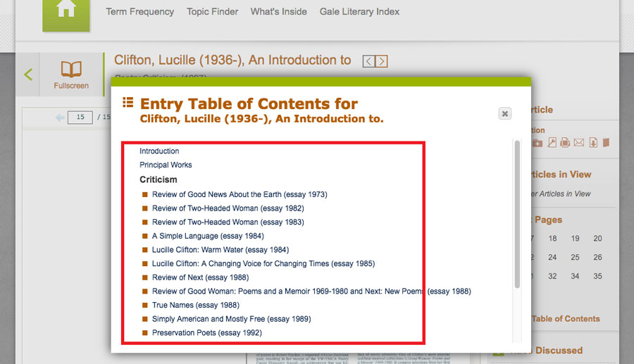Open Fullscreen book view
This screenshot has height=364, width=634.
coord(71,75)
